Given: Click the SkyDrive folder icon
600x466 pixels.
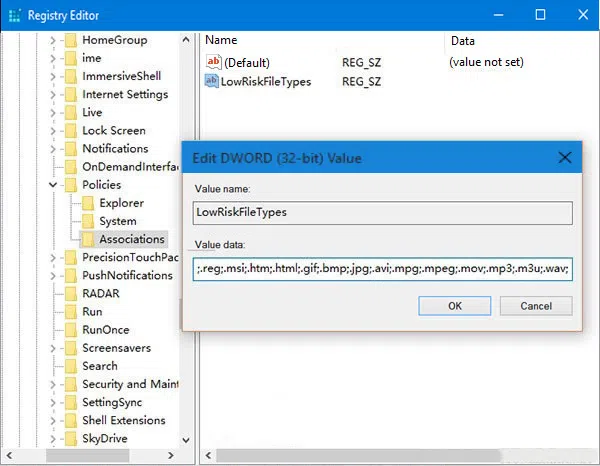Looking at the screenshot, I should (71, 439).
